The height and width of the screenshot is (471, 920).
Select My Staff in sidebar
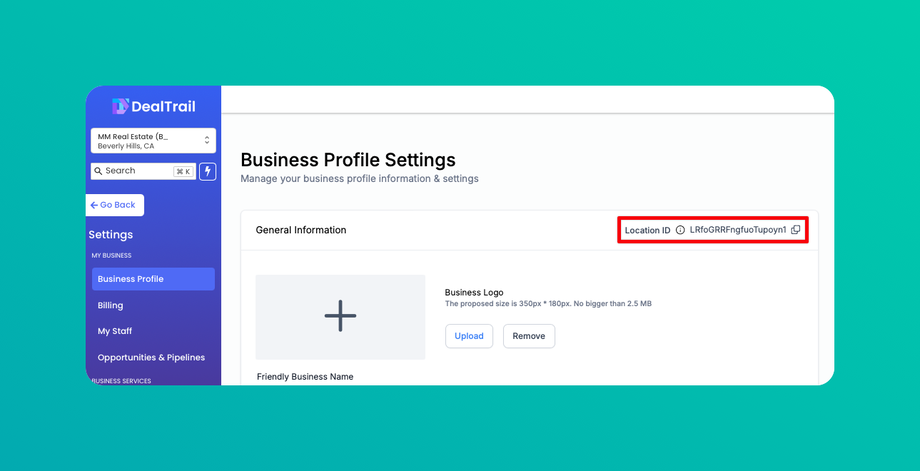[115, 331]
